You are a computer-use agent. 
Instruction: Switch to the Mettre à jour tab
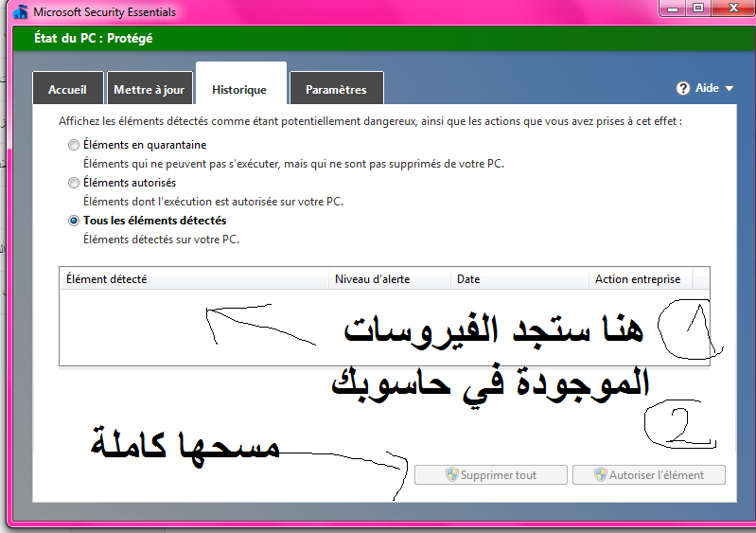pos(149,89)
